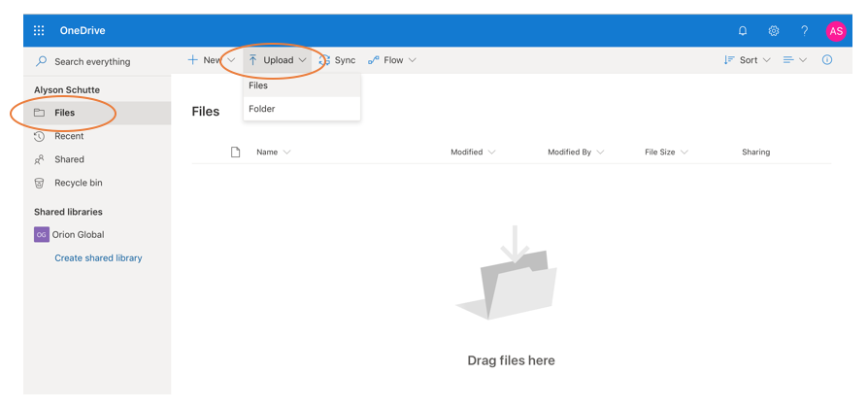
Task: Click the search magnifier icon
Action: click(41, 61)
